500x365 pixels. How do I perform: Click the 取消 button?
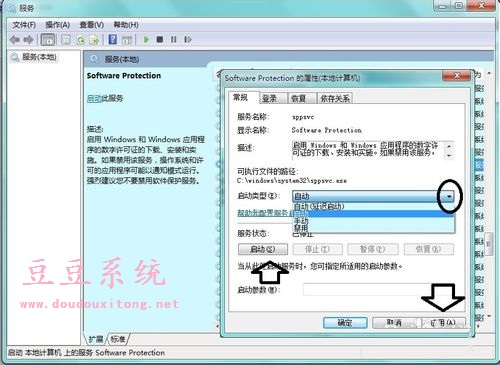394,322
